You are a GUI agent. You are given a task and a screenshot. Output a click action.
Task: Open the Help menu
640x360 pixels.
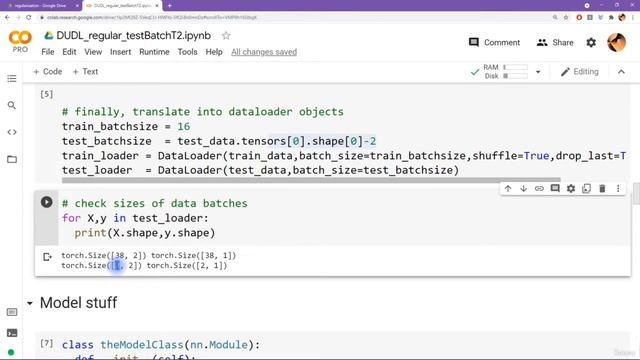coord(214,52)
